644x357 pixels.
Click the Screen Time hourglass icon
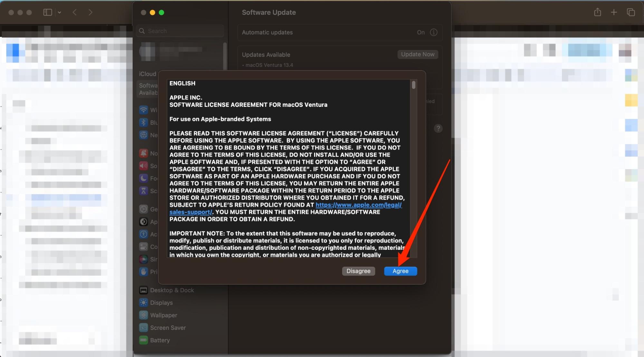coord(143,191)
